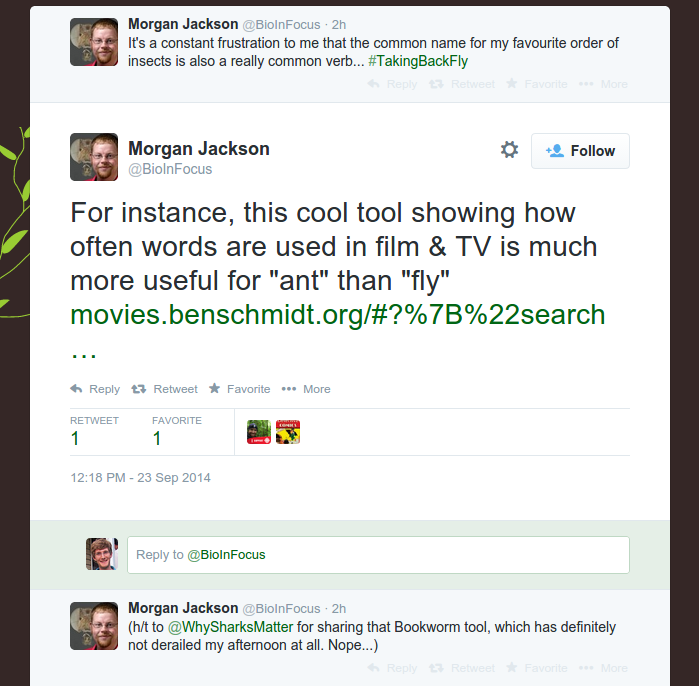Click the gear settings icon beside Follow
Image resolution: width=699 pixels, height=686 pixels.
(510, 150)
